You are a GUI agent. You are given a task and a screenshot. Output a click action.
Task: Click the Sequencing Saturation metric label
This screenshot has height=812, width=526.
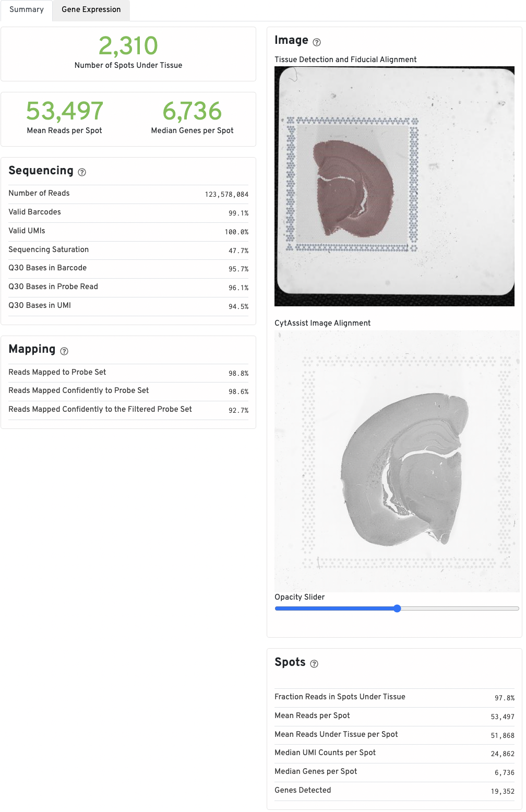[x=49, y=249]
